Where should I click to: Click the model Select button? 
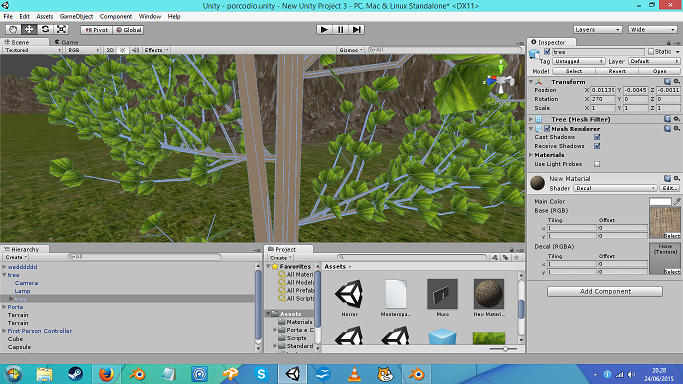574,71
